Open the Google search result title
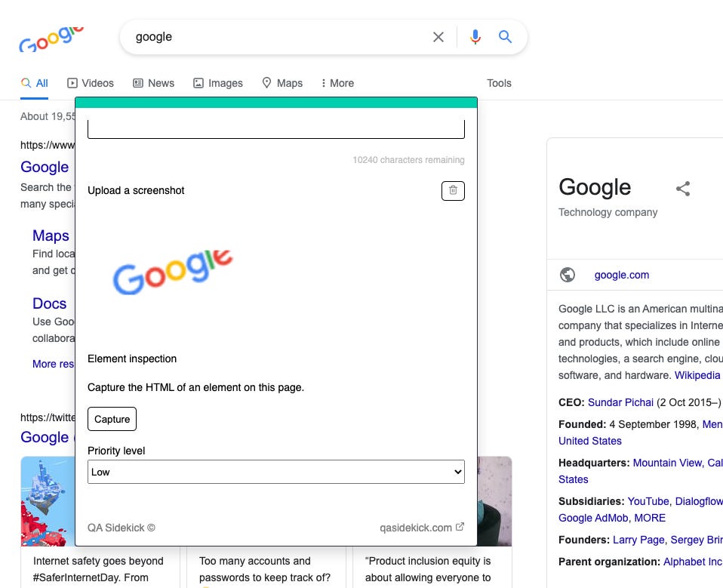Viewport: 723px width, 588px height. coord(45,167)
